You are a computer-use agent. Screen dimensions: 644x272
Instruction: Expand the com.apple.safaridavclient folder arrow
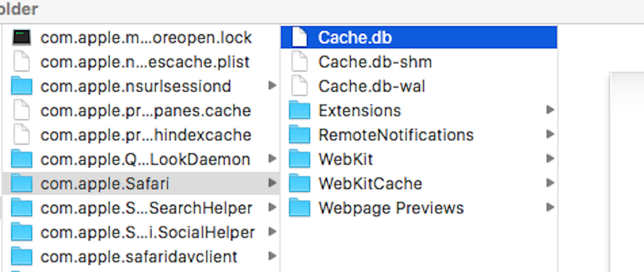(x=272, y=256)
